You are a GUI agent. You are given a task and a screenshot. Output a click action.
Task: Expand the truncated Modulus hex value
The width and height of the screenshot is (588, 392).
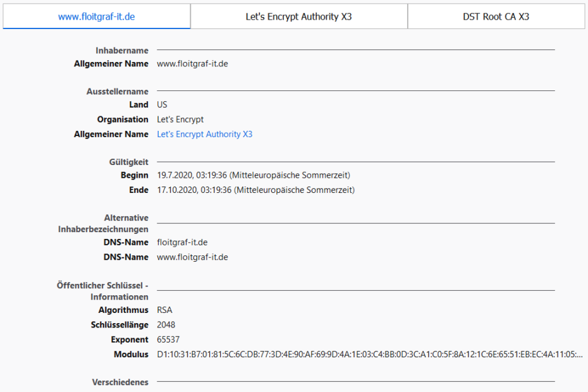pyautogui.click(x=370, y=355)
